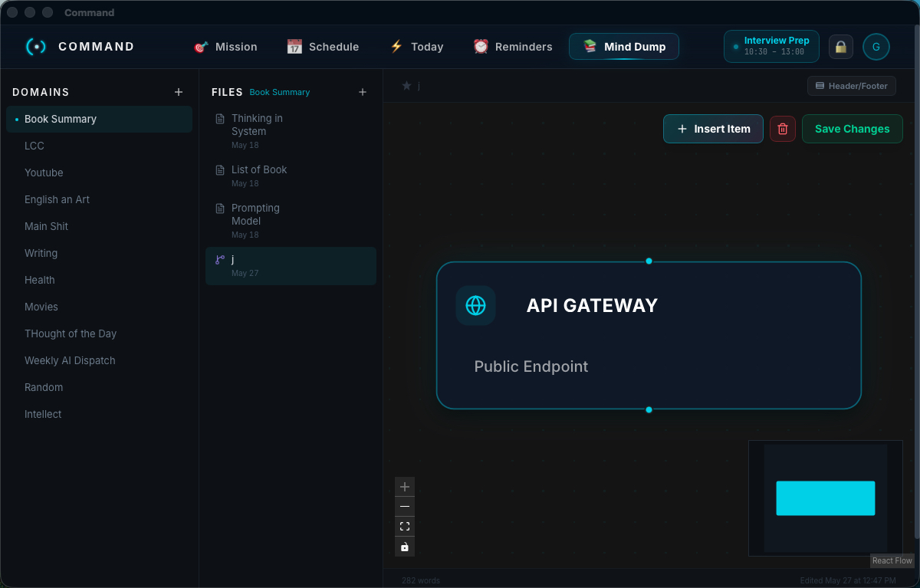Click the document icon beside List of Book
Viewport: 920px width, 588px height.
tap(220, 170)
